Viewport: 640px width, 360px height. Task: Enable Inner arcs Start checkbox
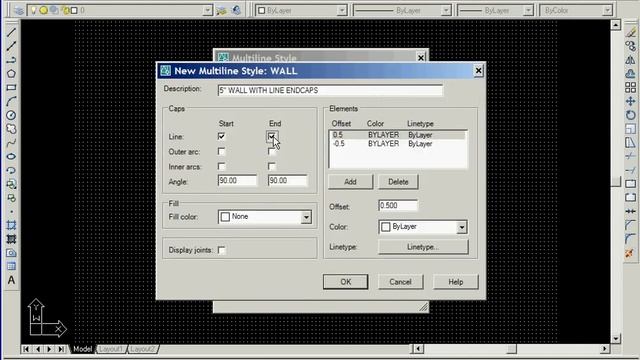[221, 167]
